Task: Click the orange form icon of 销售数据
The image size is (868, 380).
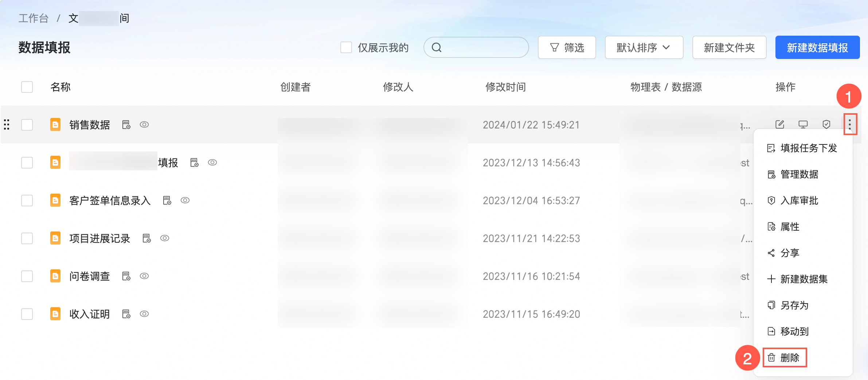Action: click(55, 124)
